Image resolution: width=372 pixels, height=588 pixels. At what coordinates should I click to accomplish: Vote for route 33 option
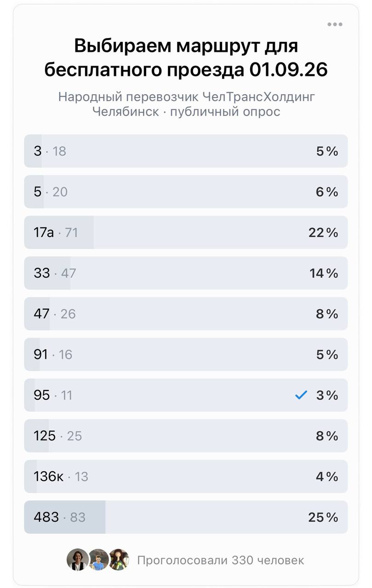186,273
